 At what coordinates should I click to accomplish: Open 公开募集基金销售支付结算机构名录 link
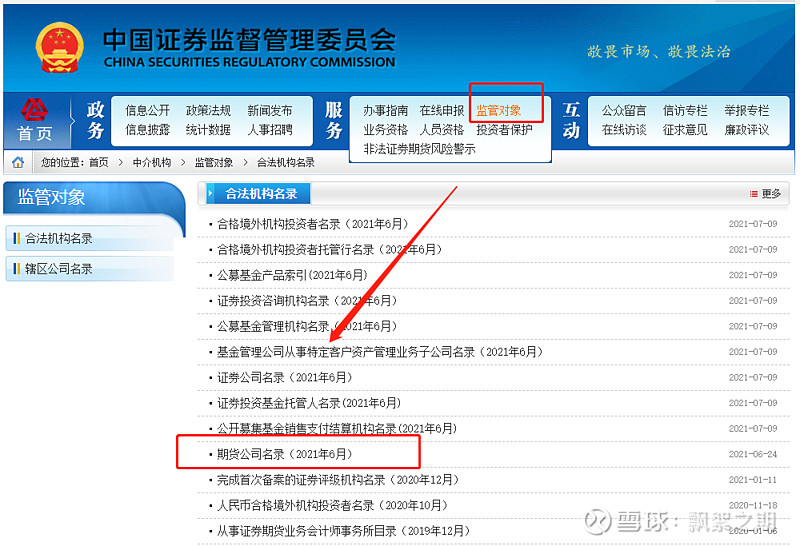(x=337, y=428)
